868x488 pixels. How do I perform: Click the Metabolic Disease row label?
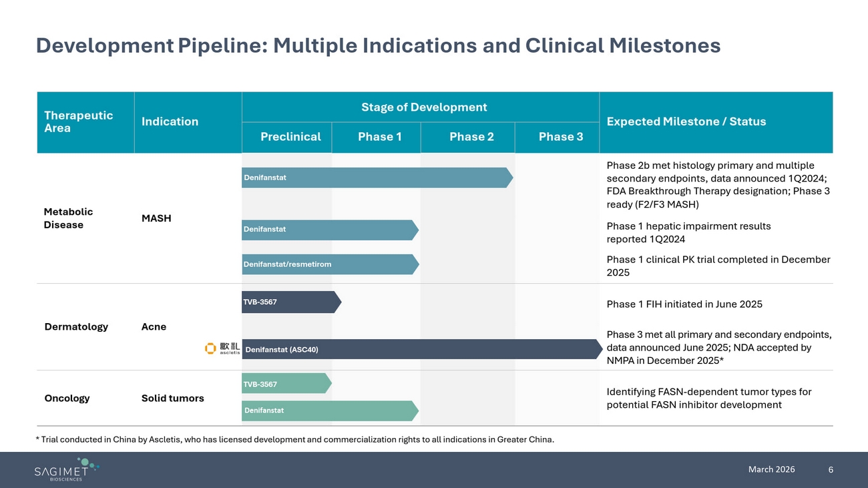pyautogui.click(x=68, y=218)
